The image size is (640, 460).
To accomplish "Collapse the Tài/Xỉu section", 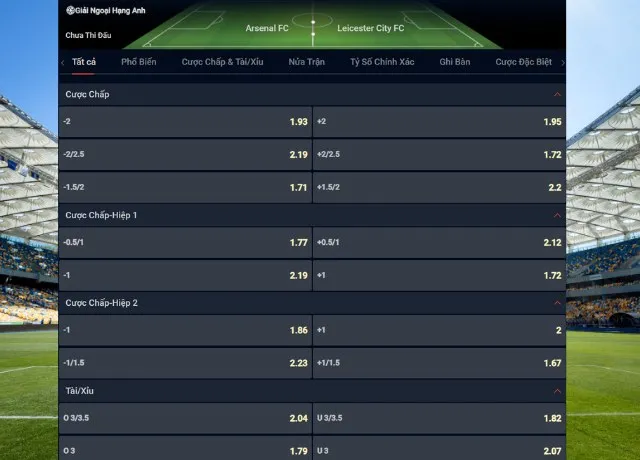I will click(x=557, y=390).
